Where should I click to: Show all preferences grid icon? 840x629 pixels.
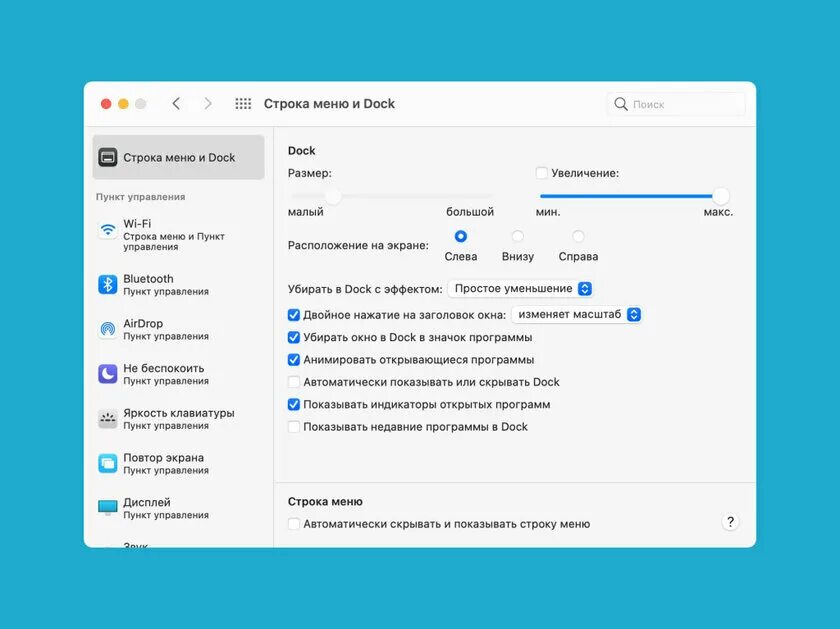(243, 103)
